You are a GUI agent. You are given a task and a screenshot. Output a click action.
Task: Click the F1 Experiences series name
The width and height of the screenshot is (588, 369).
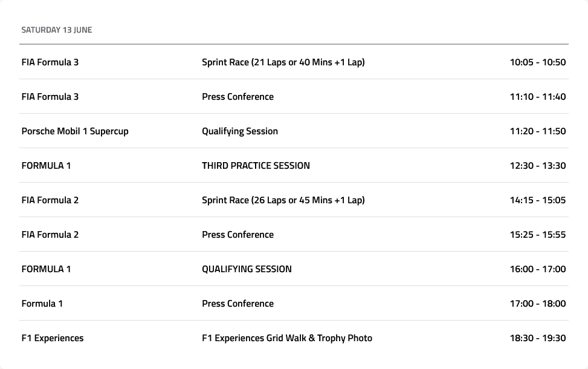53,338
